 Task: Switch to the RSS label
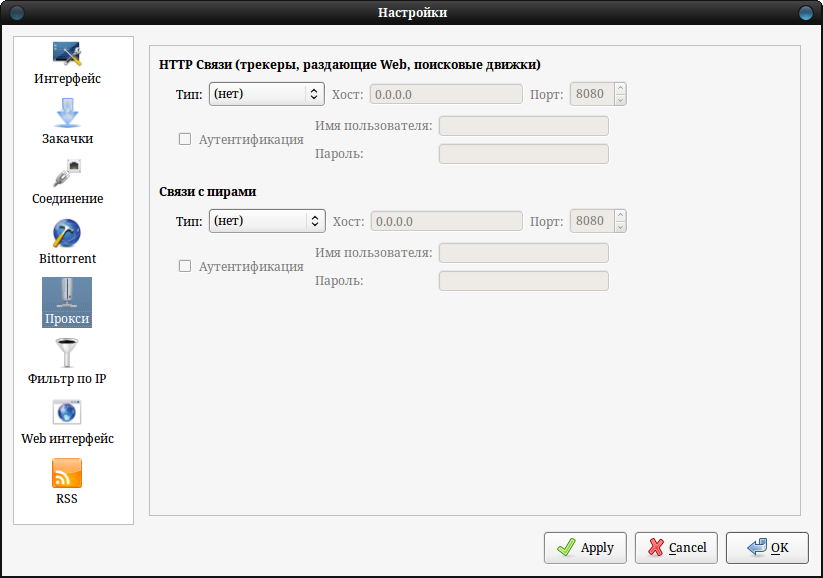pyautogui.click(x=67, y=498)
